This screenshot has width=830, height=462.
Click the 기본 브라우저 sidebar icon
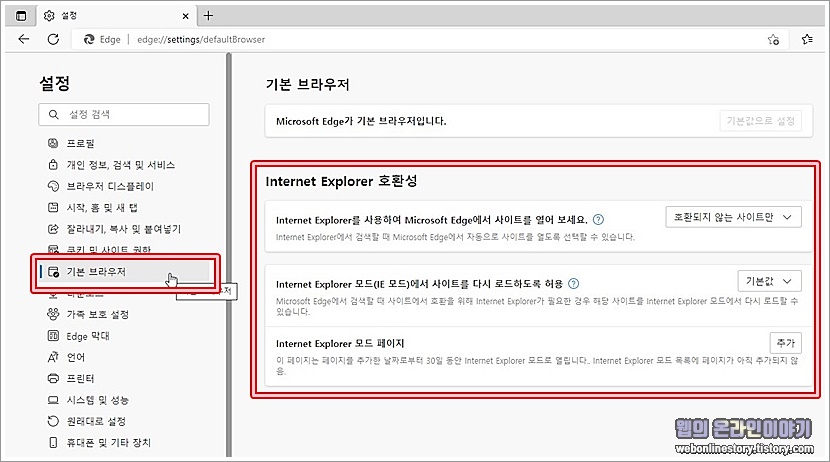[x=53, y=272]
